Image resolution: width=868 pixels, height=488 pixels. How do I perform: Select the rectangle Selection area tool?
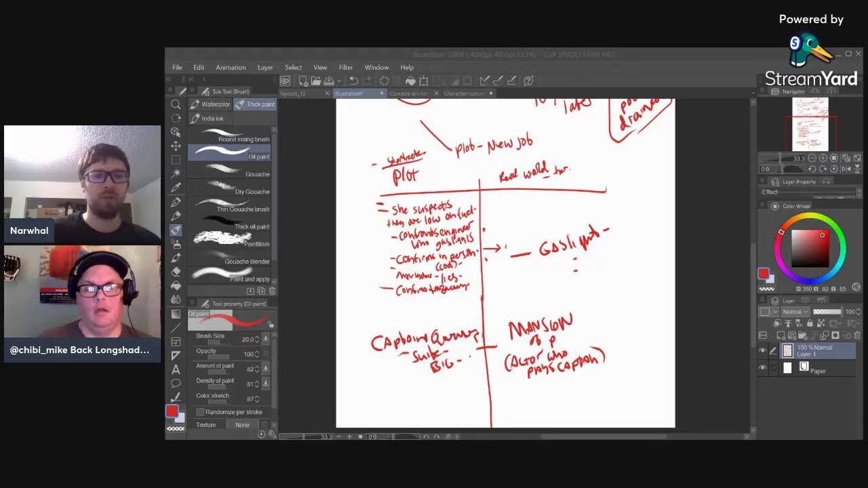click(176, 160)
